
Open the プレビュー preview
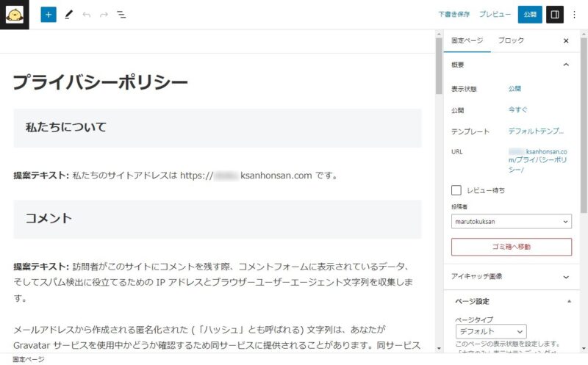[495, 14]
